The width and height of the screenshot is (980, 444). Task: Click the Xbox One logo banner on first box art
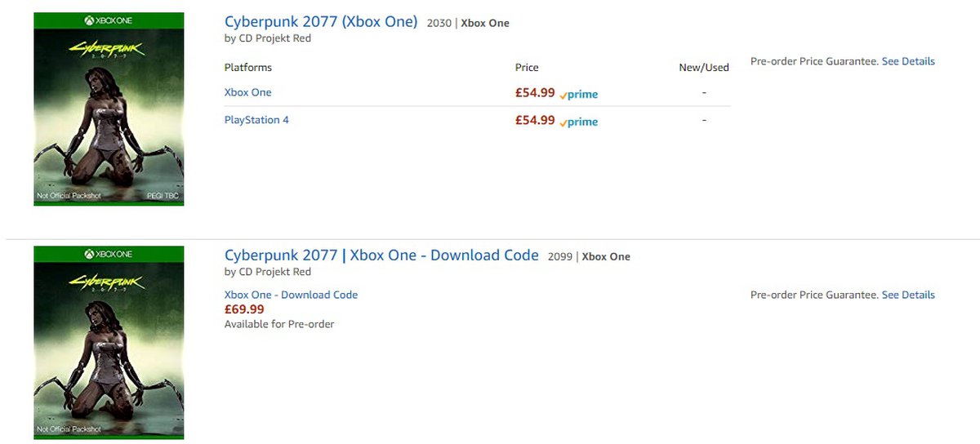109,20
